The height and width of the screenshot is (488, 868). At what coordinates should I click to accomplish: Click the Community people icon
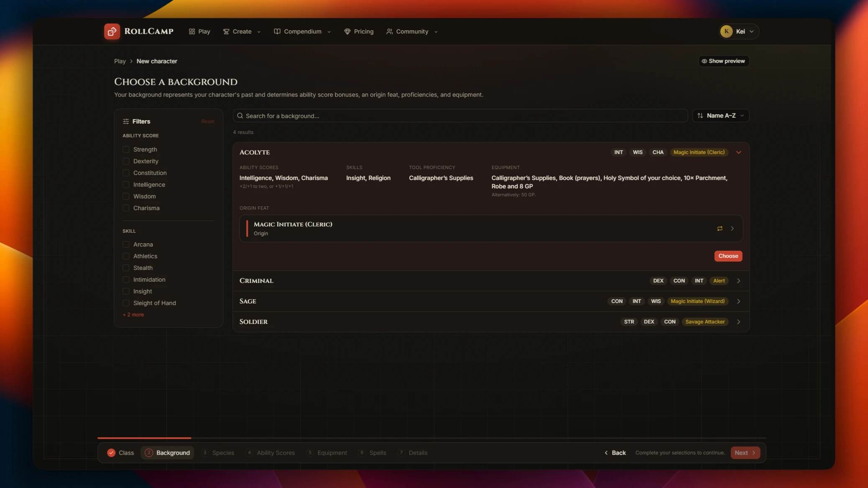[x=389, y=31]
